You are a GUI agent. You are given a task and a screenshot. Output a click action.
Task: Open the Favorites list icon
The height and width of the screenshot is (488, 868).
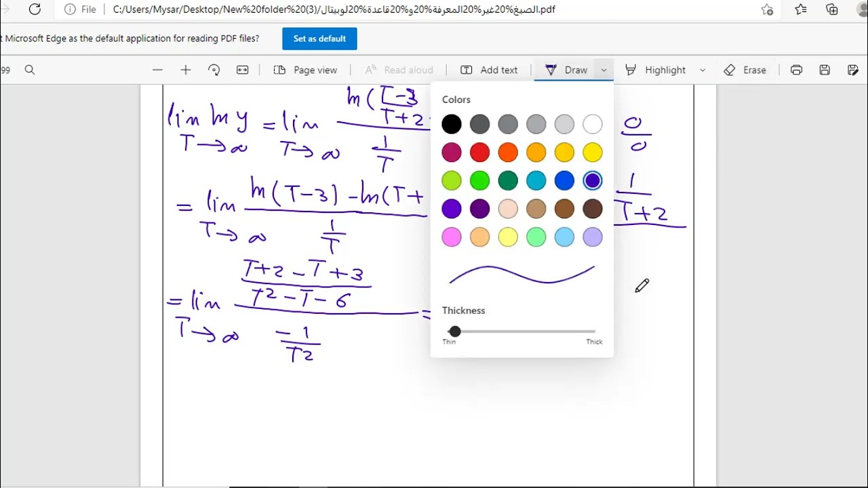pos(801,9)
